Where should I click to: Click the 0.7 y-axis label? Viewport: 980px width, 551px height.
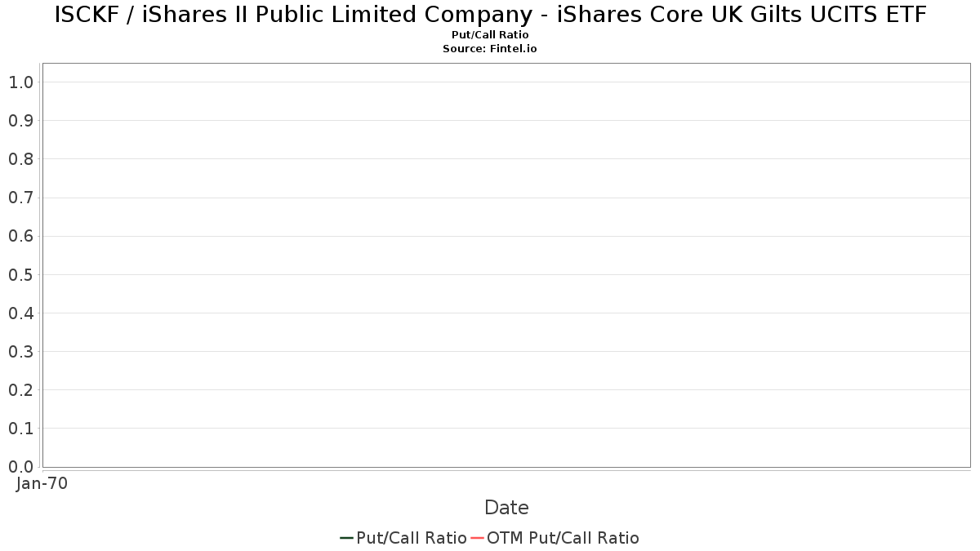(20, 198)
